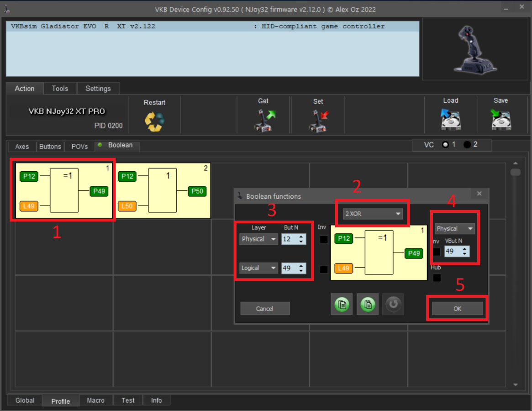The width and height of the screenshot is (532, 411).
Task: Toggle the Inv checkbox for the P12 input
Action: [x=324, y=240]
